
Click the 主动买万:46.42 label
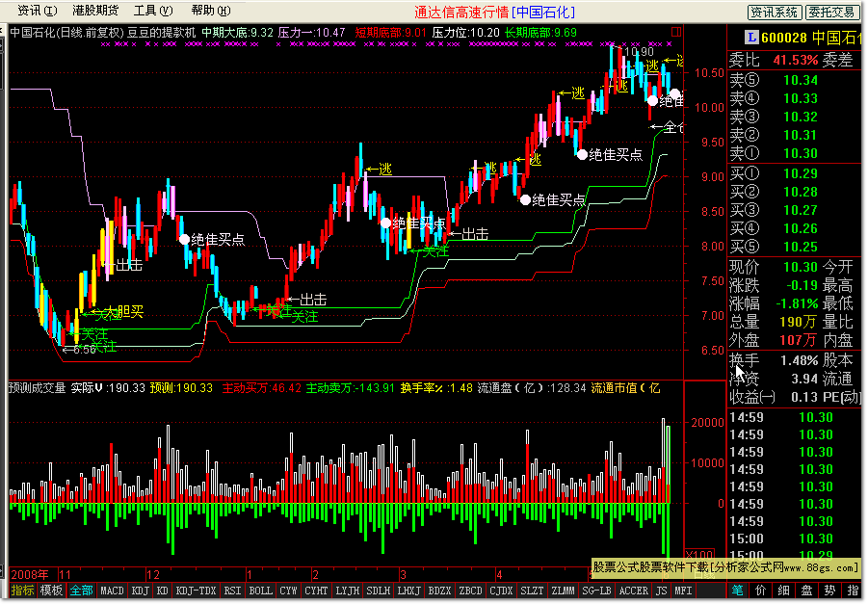(x=262, y=388)
